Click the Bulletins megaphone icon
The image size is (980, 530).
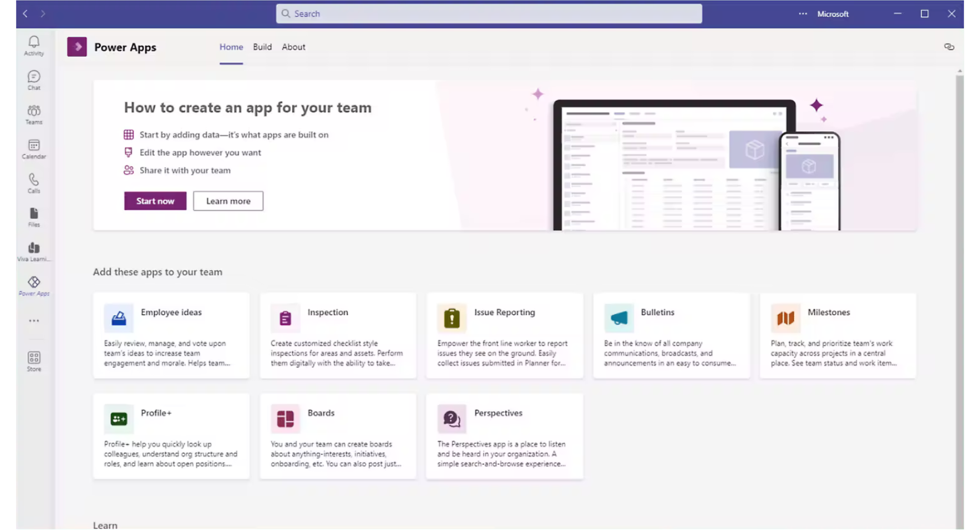click(619, 319)
